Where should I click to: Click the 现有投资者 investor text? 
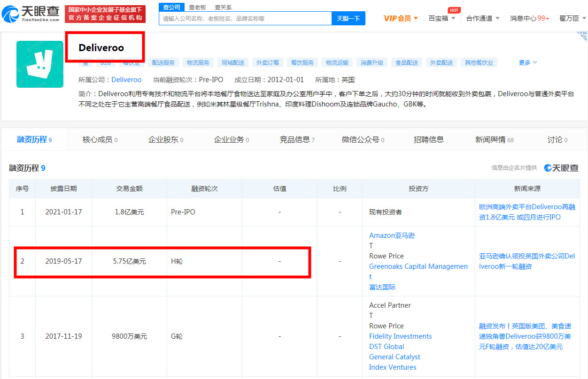386,212
